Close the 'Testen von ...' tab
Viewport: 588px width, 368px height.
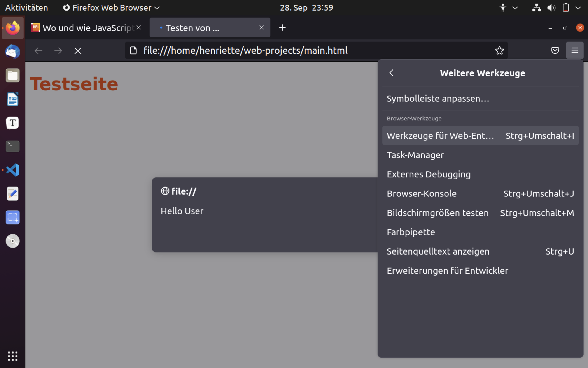click(261, 28)
